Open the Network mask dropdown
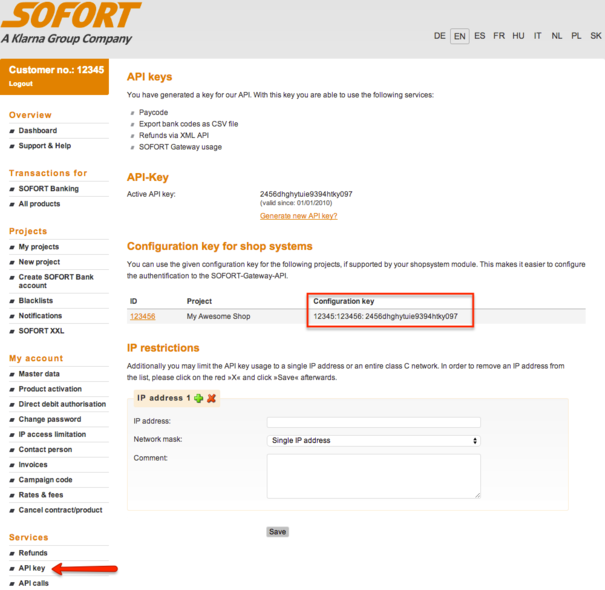 coord(373,440)
